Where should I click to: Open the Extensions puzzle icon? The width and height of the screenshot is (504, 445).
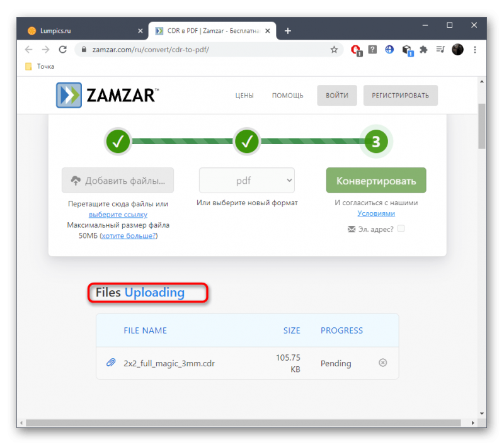pyautogui.click(x=423, y=50)
